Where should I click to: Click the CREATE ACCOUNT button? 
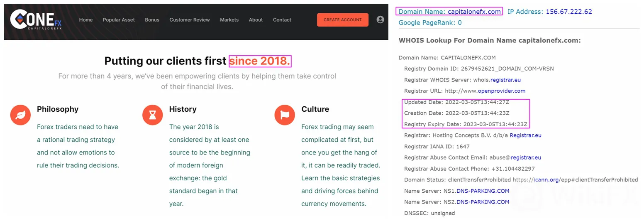[x=343, y=20]
